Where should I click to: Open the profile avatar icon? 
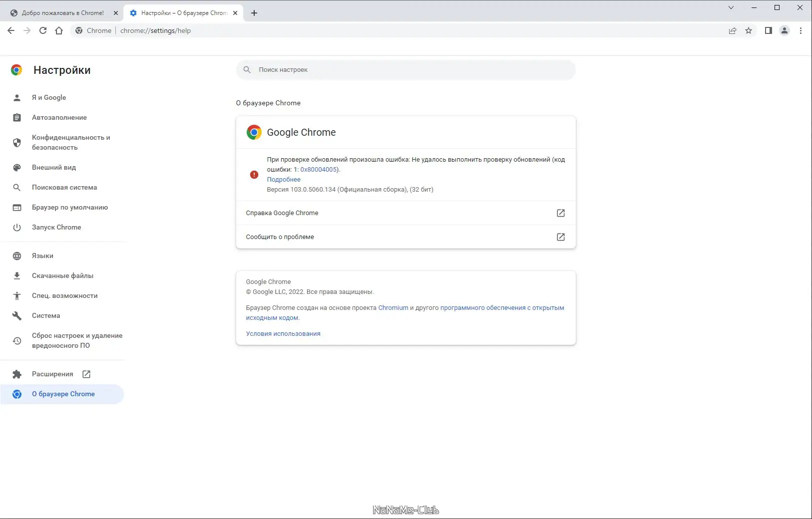coord(785,30)
